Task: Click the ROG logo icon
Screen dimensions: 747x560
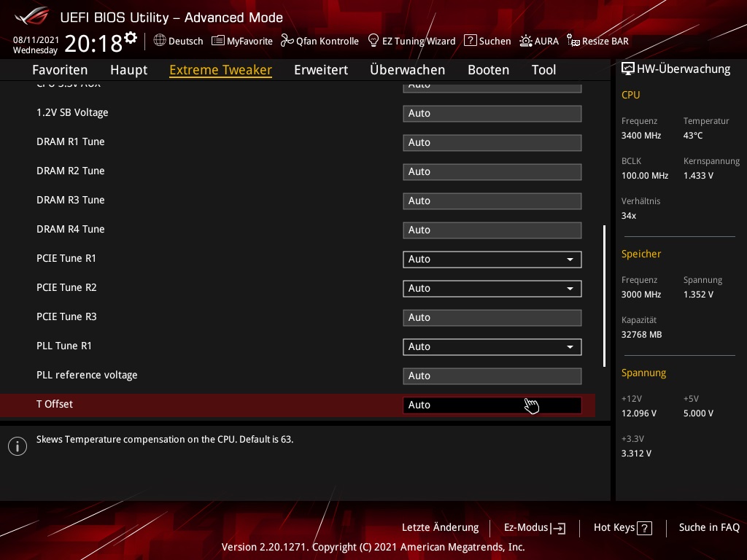Action: [31, 16]
